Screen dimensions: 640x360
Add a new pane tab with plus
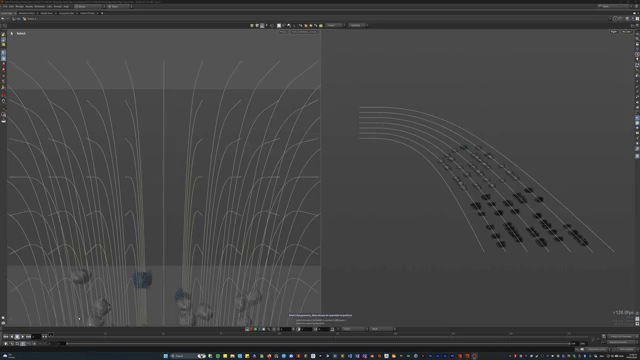tap(102, 13)
